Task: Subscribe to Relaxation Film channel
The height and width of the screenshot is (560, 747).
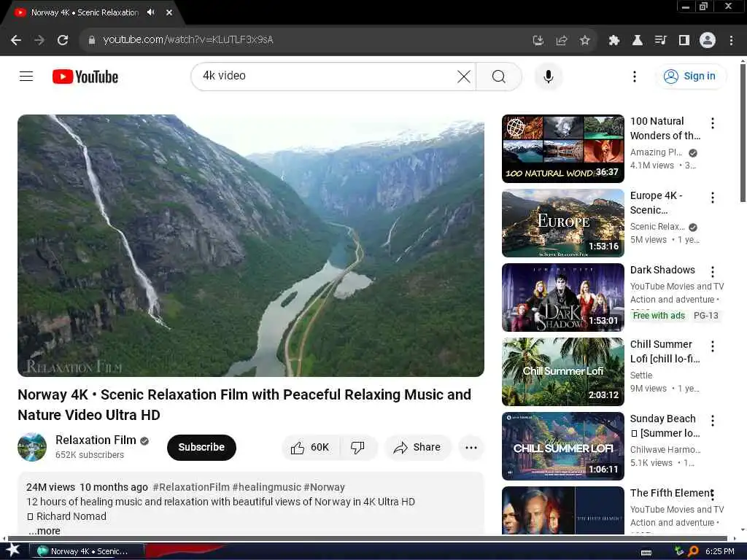Action: (x=201, y=447)
